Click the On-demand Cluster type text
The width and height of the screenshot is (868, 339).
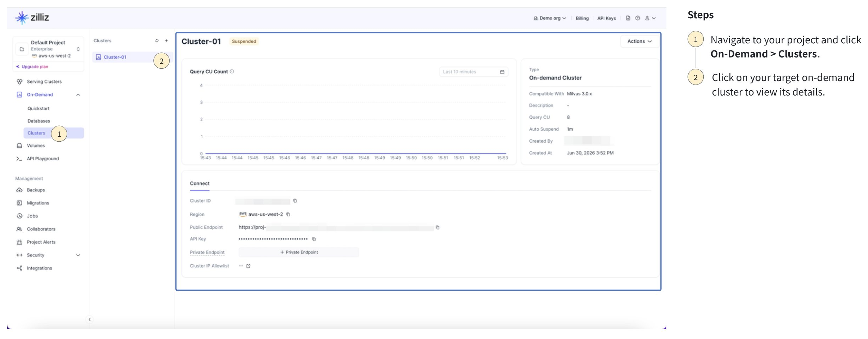tap(555, 78)
